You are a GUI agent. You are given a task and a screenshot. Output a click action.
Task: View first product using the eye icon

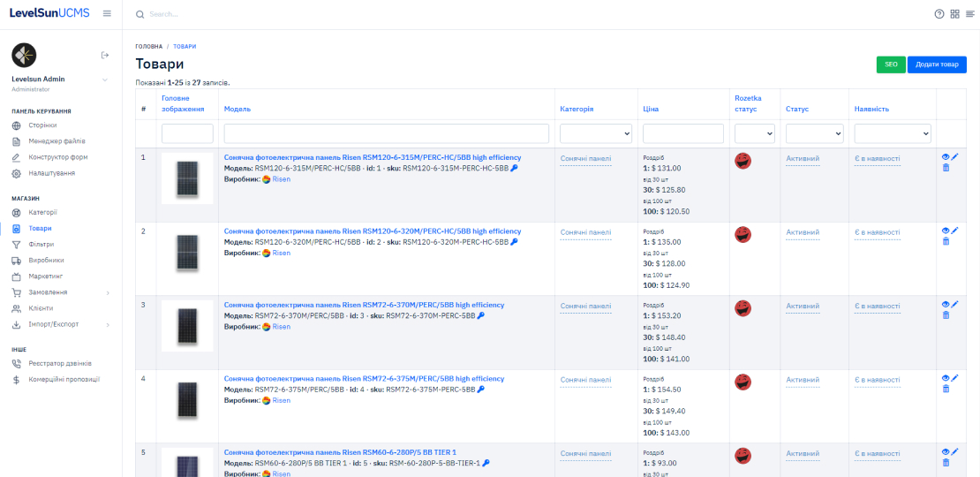pos(945,156)
